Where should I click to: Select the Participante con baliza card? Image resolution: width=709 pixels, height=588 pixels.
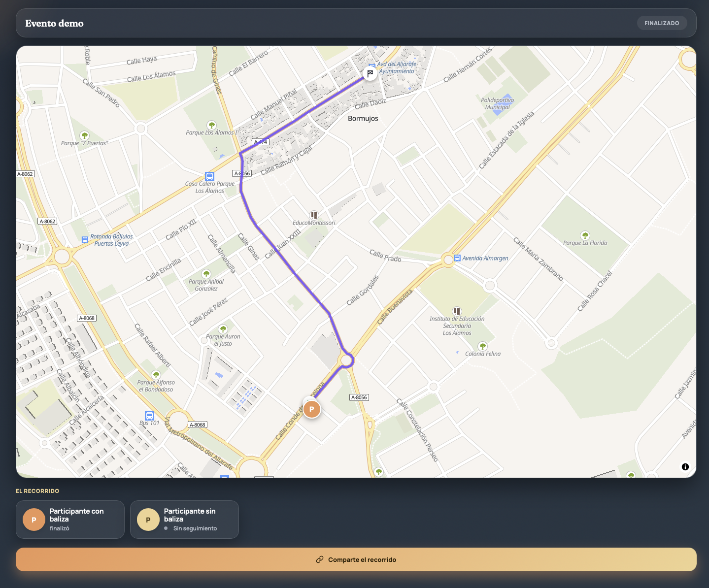click(70, 520)
